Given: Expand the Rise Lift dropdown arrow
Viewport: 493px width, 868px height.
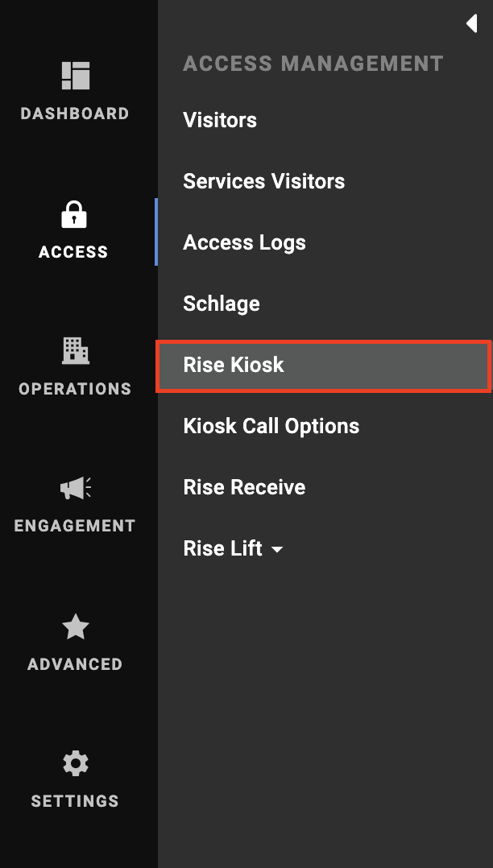Looking at the screenshot, I should coord(277,550).
